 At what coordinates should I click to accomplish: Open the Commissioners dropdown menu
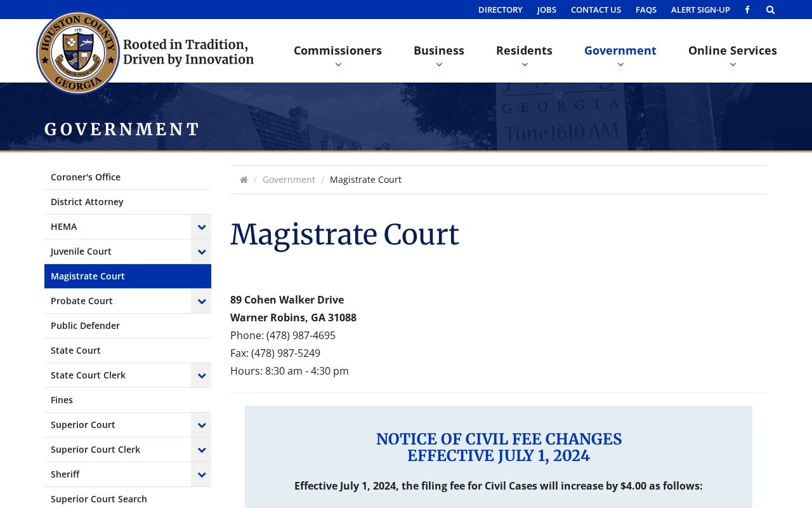pos(337,51)
